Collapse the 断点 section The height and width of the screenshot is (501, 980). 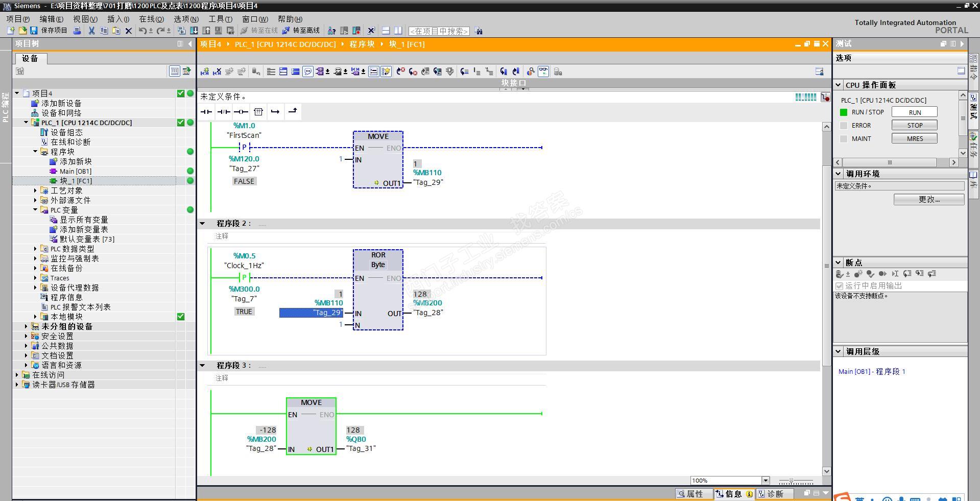point(839,263)
